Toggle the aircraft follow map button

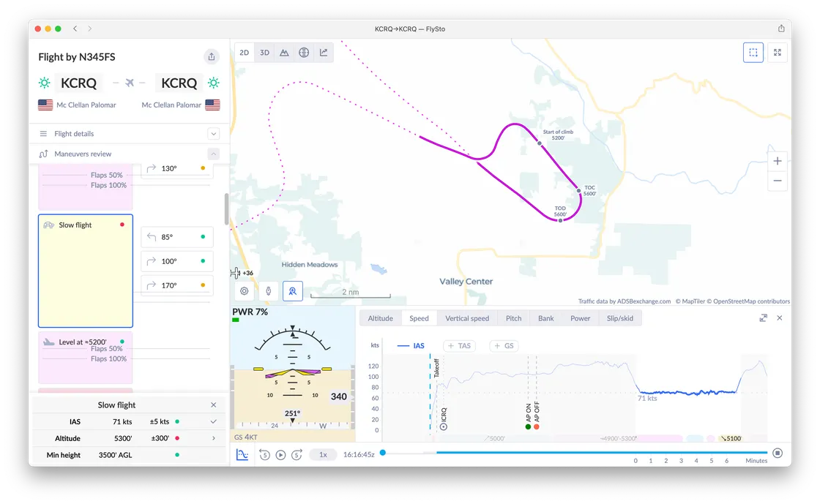293,291
